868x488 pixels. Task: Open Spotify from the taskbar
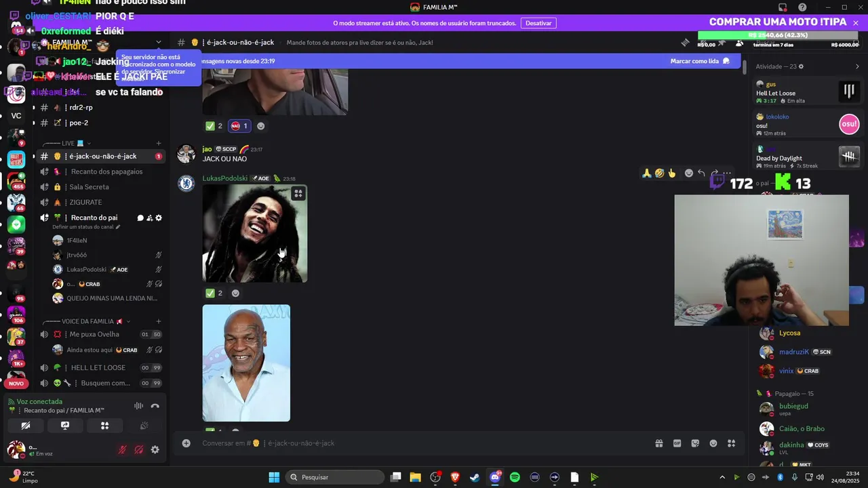coord(515,477)
